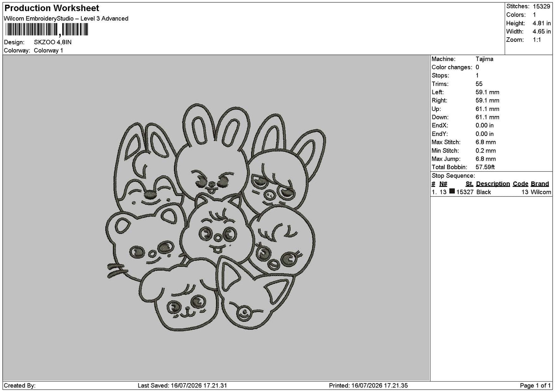Click the Max Jump value '6.8 mm'
This screenshot has height=392, width=555.
pyautogui.click(x=485, y=159)
